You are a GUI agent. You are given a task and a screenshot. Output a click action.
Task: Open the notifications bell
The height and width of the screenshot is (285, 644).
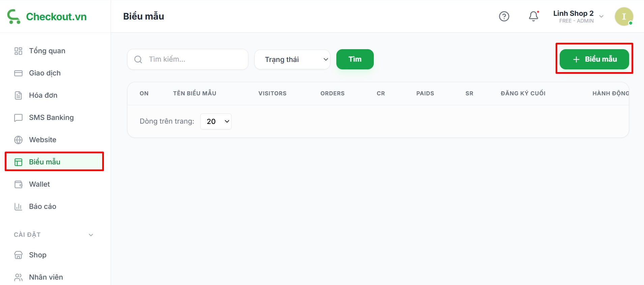coord(533,16)
